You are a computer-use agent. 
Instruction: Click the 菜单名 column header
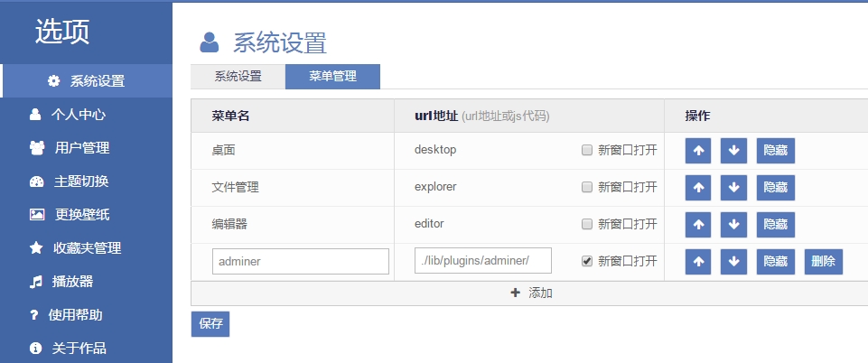pos(293,116)
